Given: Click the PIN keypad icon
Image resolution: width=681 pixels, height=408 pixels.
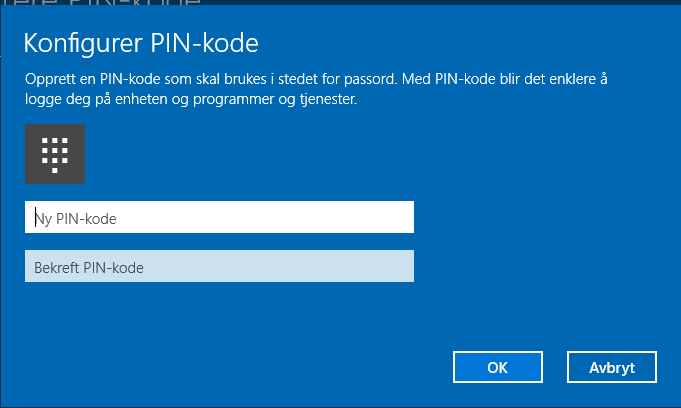Looking at the screenshot, I should (x=55, y=154).
